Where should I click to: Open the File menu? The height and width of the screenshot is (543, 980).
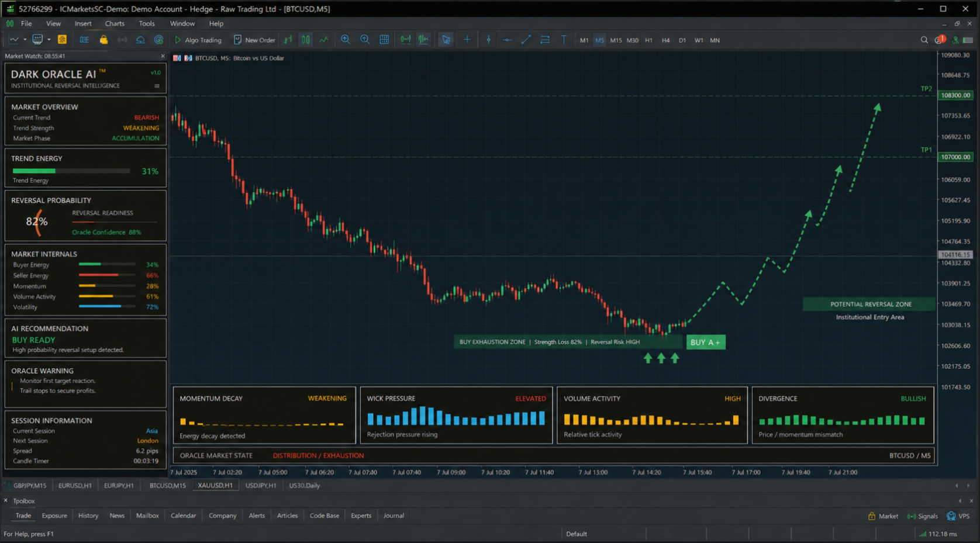click(x=26, y=23)
